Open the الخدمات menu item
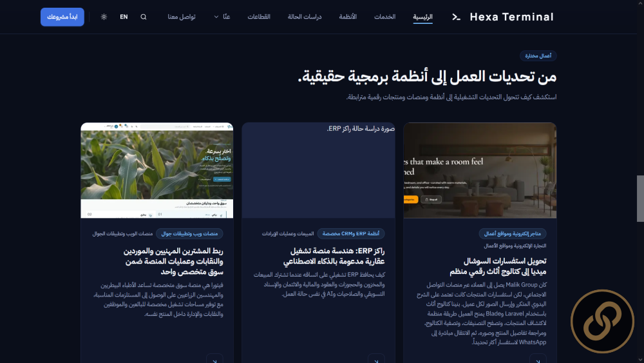 click(x=385, y=17)
